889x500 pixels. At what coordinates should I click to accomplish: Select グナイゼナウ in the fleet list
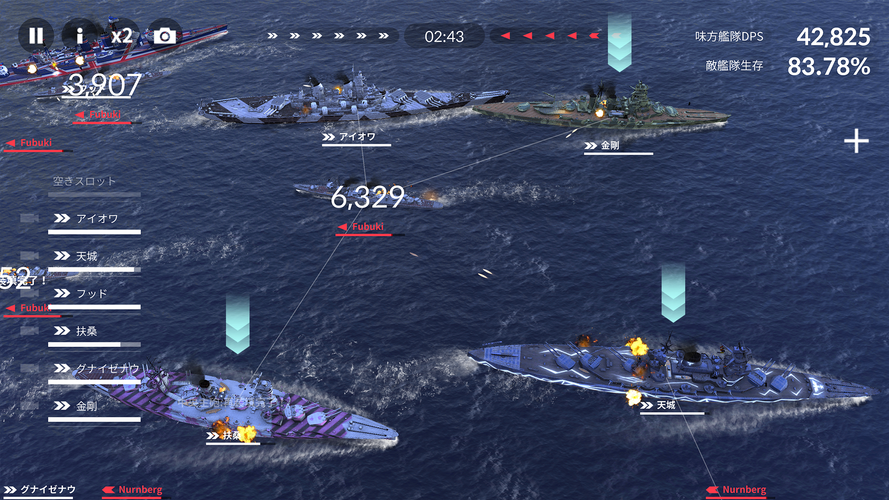coord(94,373)
